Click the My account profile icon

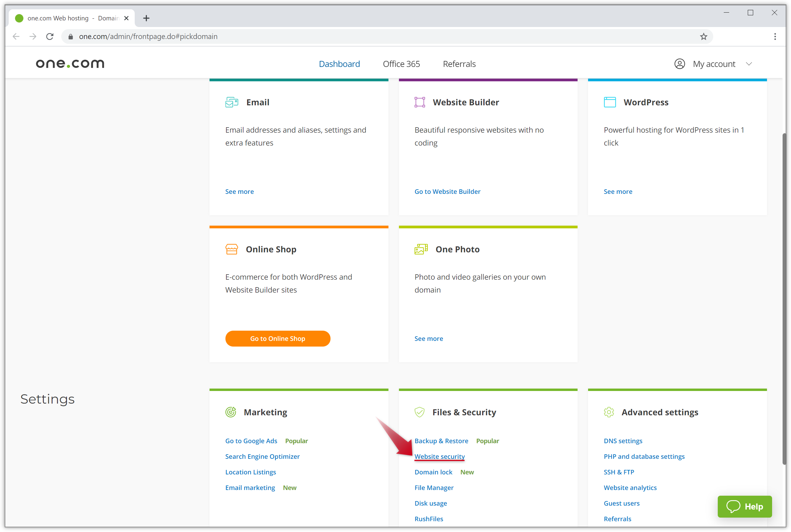(679, 63)
